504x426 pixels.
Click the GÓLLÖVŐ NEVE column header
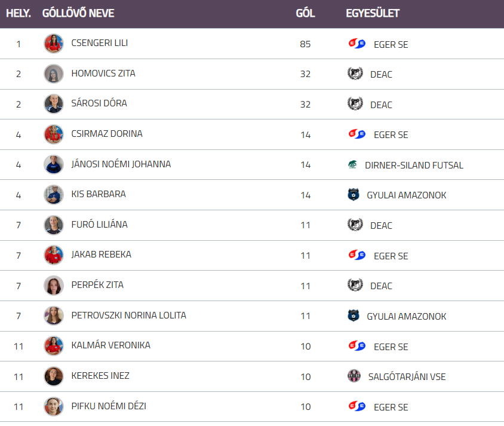(x=78, y=13)
